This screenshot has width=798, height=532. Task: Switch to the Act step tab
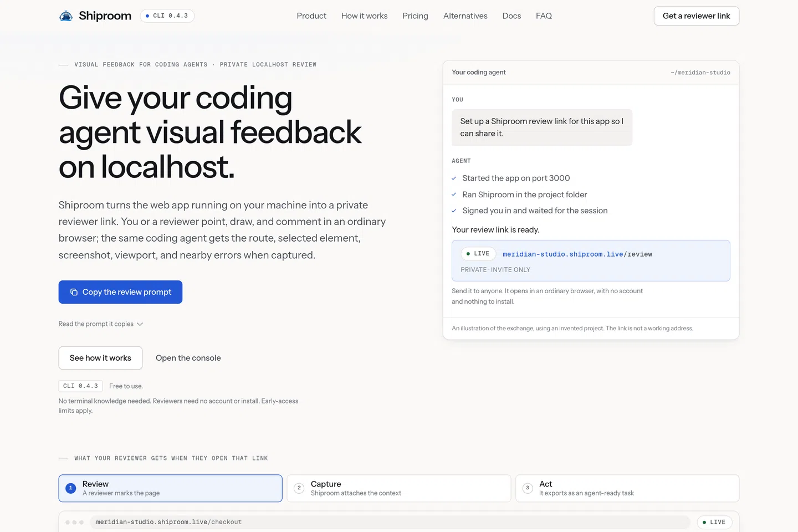click(x=627, y=488)
